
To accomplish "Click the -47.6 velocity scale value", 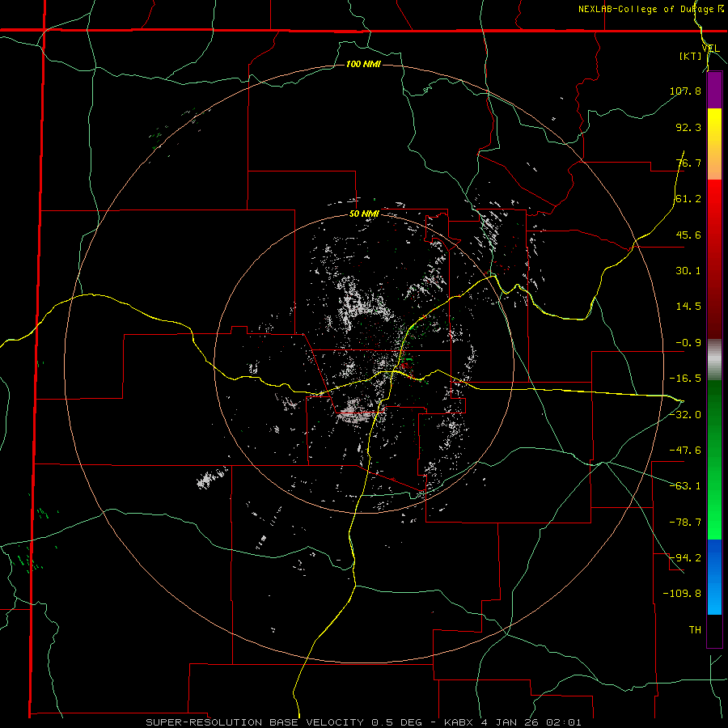I will coord(685,451).
